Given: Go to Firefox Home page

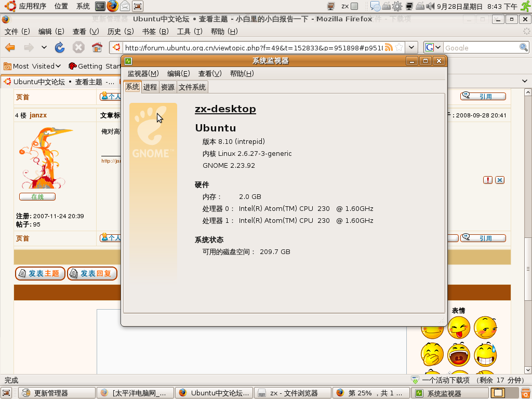Looking at the screenshot, I should [97, 47].
